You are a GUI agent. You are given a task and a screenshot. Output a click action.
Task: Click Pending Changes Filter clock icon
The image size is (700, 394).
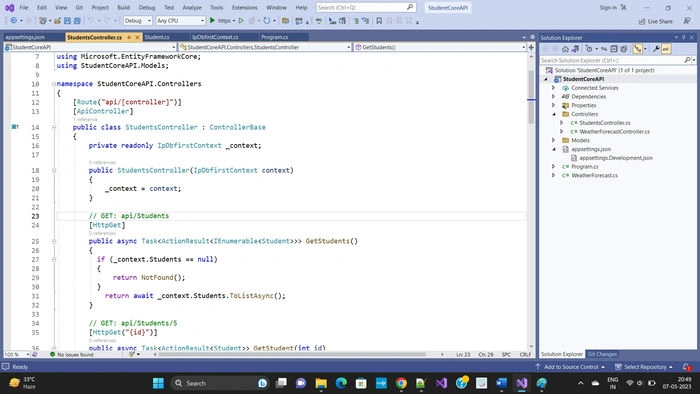click(590, 49)
